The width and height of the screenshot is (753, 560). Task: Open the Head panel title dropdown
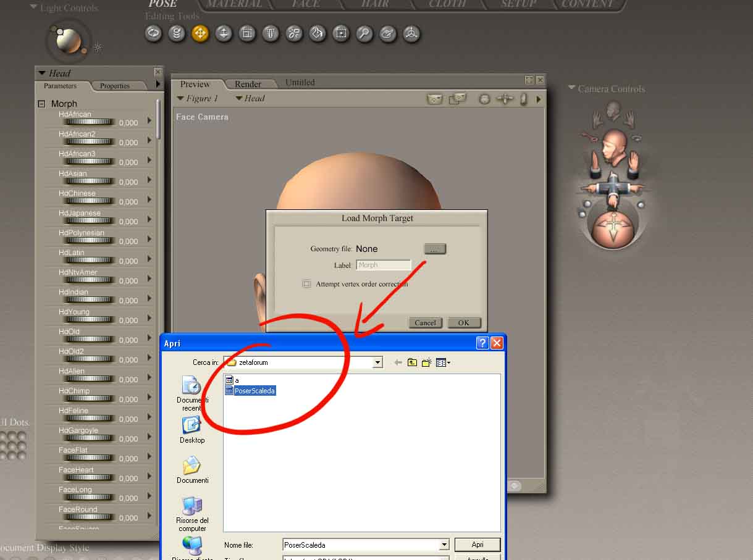[42, 73]
